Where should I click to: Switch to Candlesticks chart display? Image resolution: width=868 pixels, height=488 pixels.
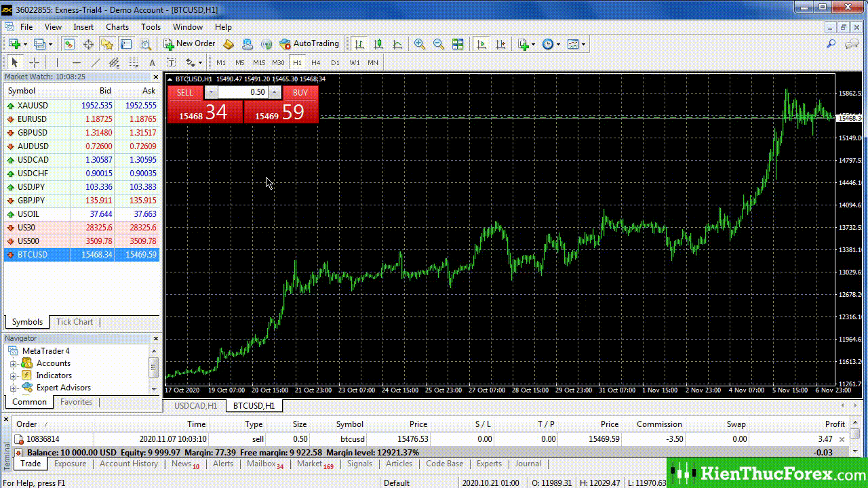[378, 44]
